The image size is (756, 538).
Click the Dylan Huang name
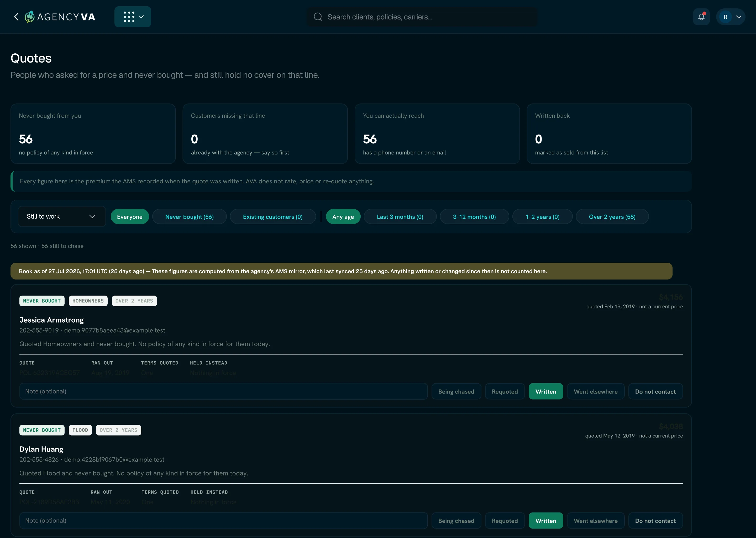[41, 449]
